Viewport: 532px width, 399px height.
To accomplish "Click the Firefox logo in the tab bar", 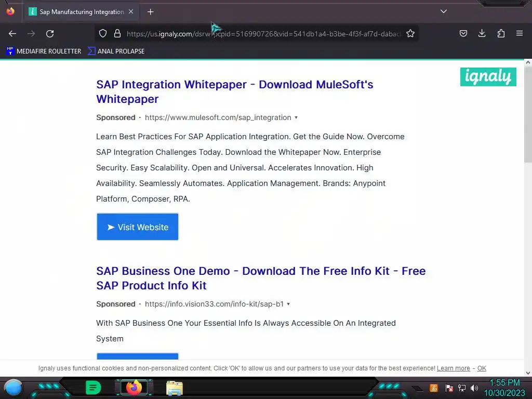I will [10, 11].
